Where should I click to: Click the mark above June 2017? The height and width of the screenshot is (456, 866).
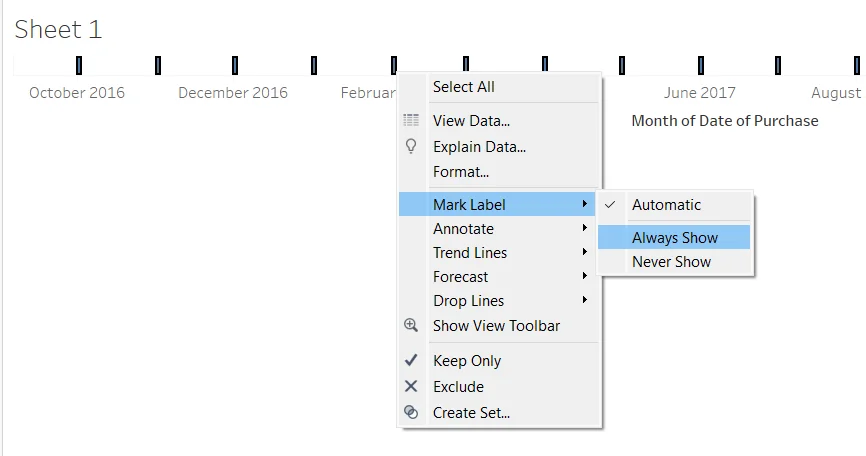click(x=701, y=66)
